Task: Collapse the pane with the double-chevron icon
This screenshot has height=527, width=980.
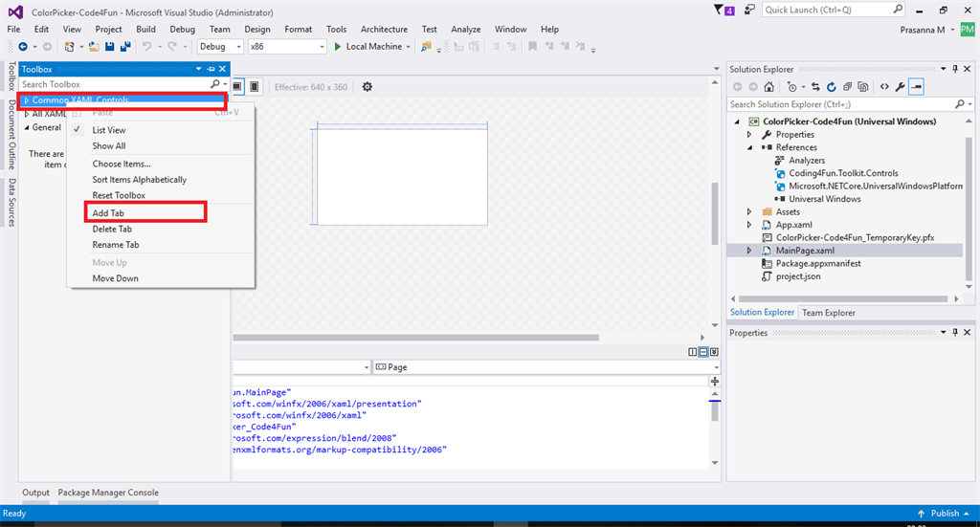Action: tap(714, 352)
